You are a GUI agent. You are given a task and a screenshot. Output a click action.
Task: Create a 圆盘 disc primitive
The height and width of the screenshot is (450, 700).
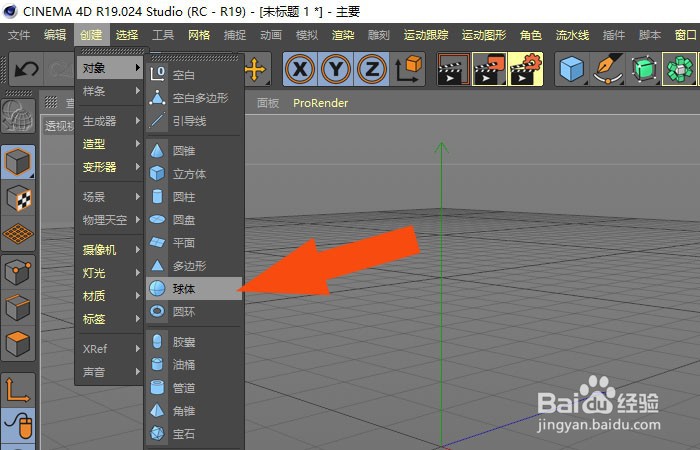pyautogui.click(x=194, y=220)
